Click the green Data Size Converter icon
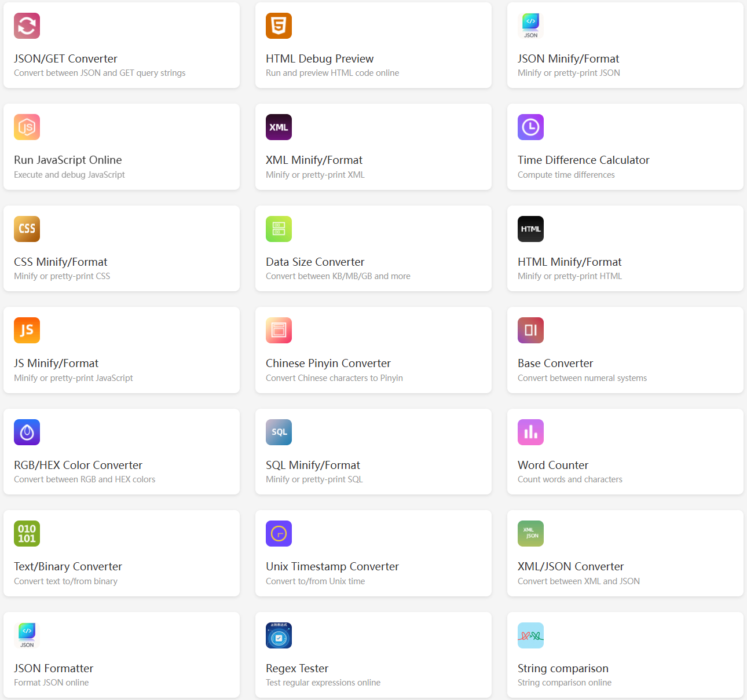This screenshot has height=700, width=747. (279, 229)
